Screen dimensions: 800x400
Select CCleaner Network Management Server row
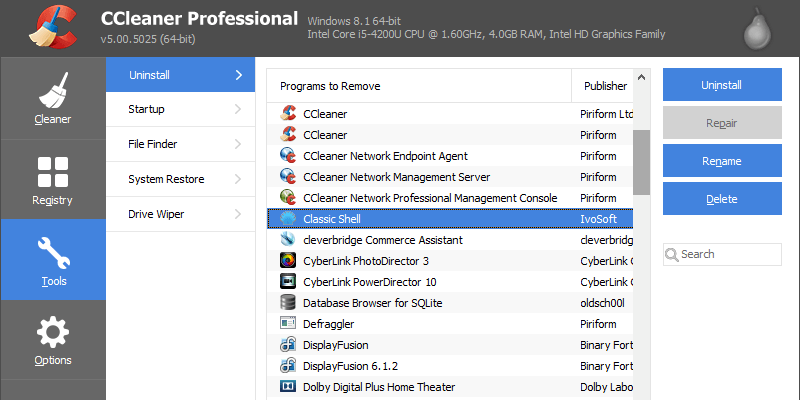[450, 177]
